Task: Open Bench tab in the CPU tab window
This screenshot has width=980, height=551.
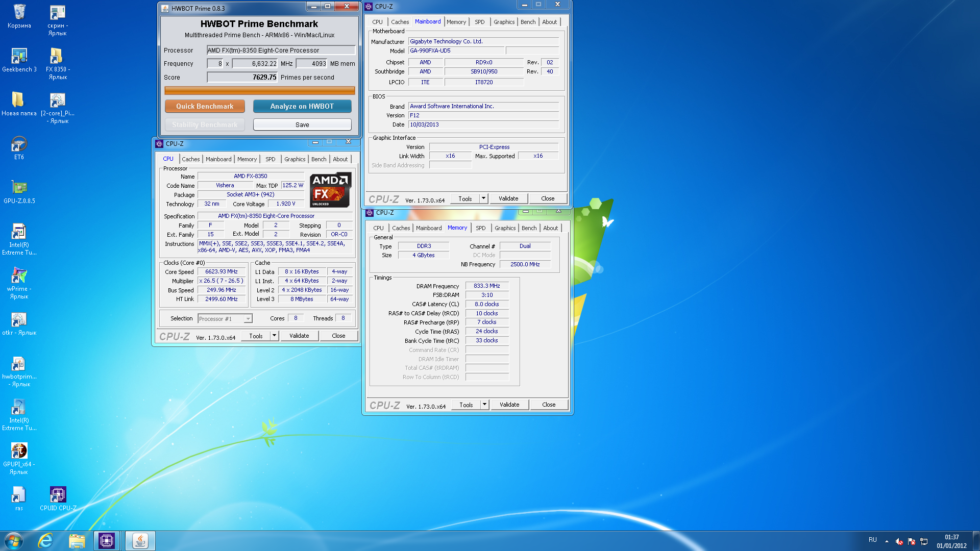Action: (318, 159)
